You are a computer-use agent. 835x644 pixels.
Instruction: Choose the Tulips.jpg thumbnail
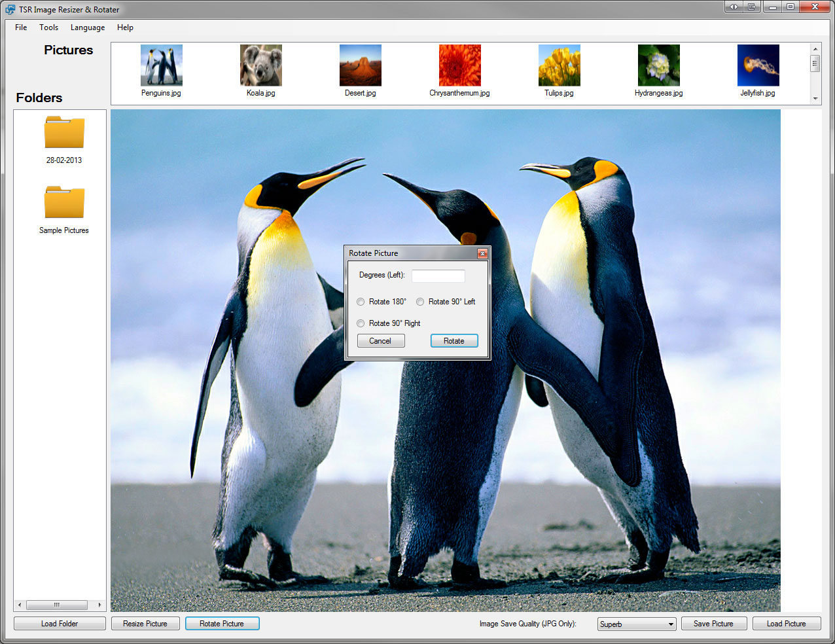[x=559, y=65]
